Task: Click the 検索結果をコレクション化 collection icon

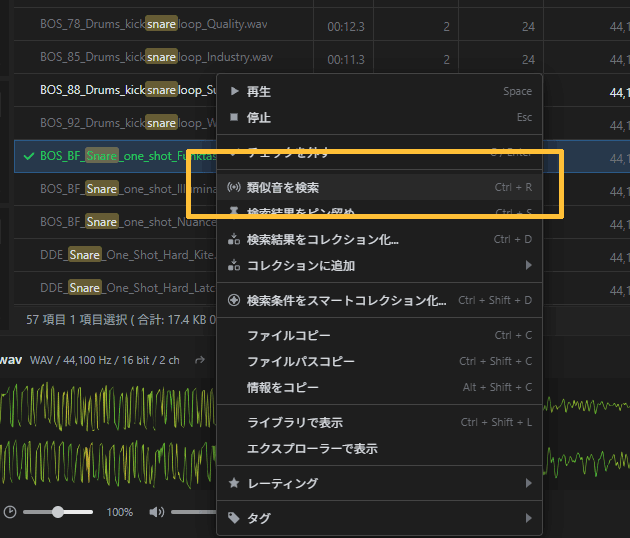Action: (x=234, y=239)
